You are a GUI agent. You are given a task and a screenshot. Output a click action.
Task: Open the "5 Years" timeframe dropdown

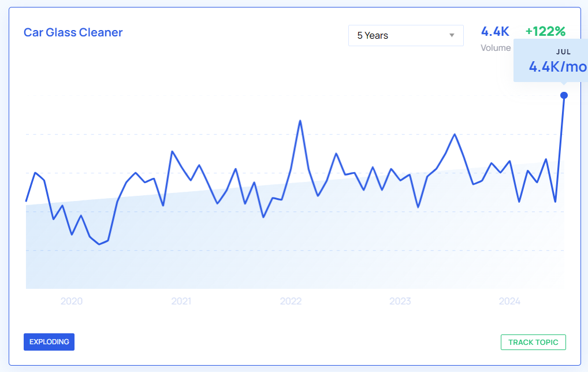click(405, 36)
